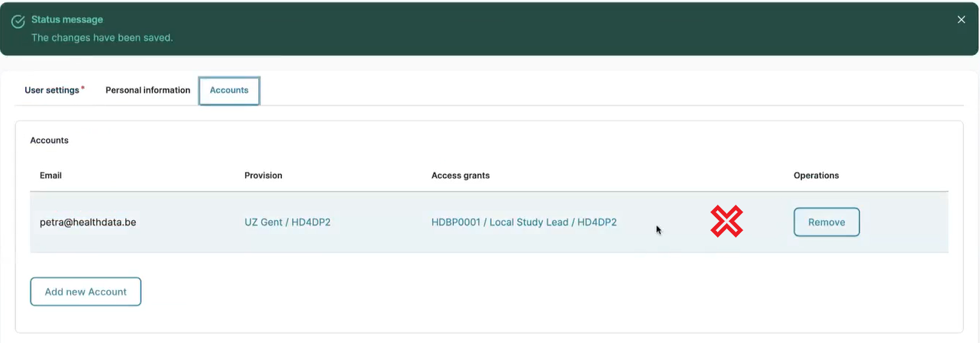Image resolution: width=980 pixels, height=343 pixels.
Task: Click the Operations column header
Action: coord(816,176)
